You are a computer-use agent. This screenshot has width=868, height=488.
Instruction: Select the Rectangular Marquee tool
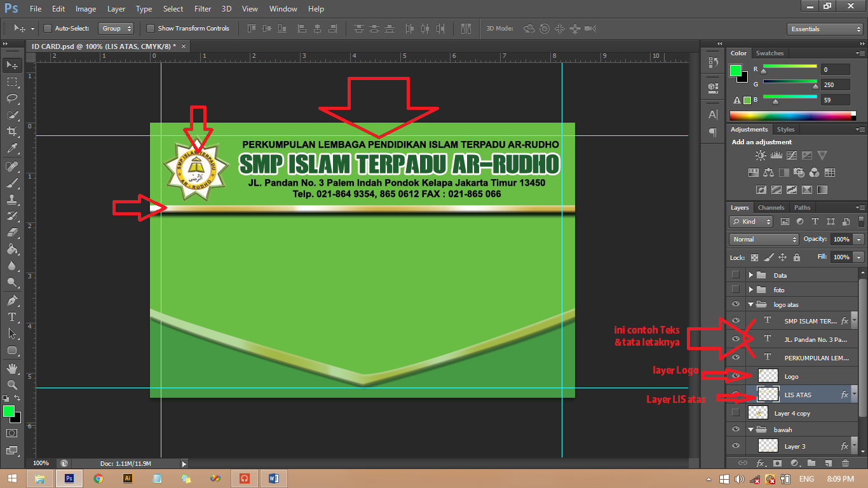(12, 82)
